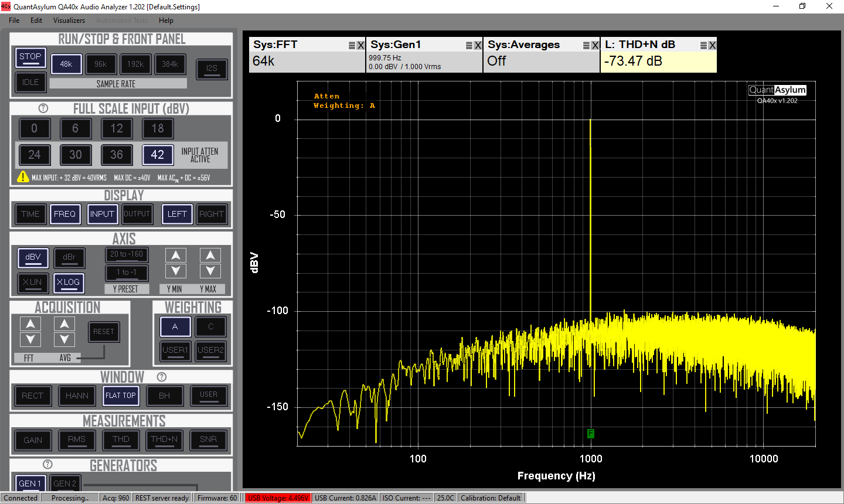Enable the THD+N measurement
Viewport: 844px width, 504px height.
pyautogui.click(x=165, y=440)
